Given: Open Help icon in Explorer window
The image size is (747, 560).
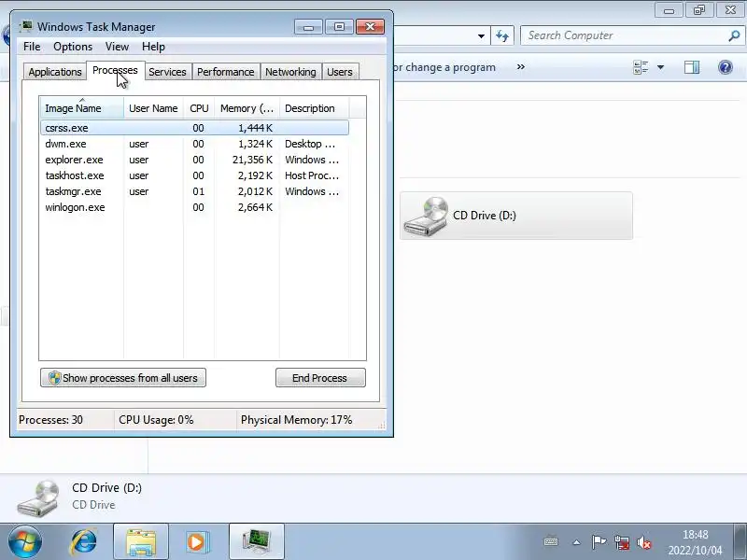Looking at the screenshot, I should 726,67.
